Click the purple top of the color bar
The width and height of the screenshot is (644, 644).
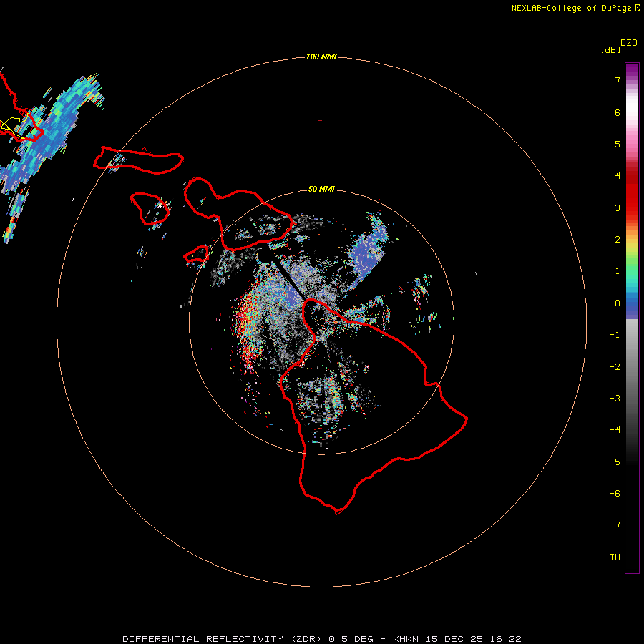tap(632, 71)
